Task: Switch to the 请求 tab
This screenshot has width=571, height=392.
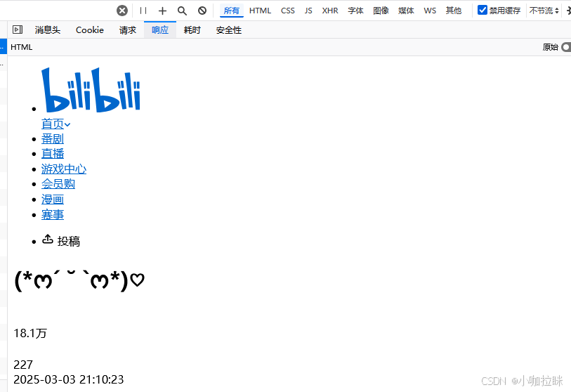Action: point(127,30)
